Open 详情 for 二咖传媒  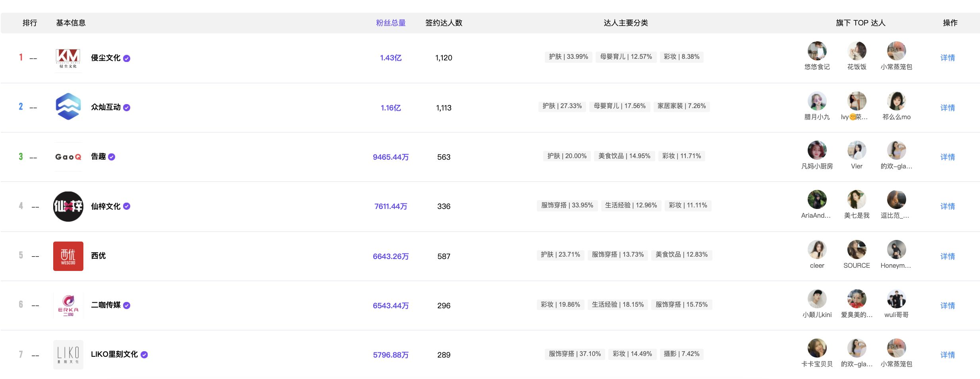947,306
